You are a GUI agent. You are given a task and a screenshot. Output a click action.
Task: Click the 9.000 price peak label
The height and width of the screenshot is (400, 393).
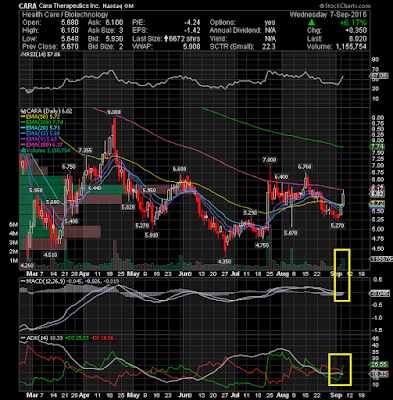click(x=114, y=113)
